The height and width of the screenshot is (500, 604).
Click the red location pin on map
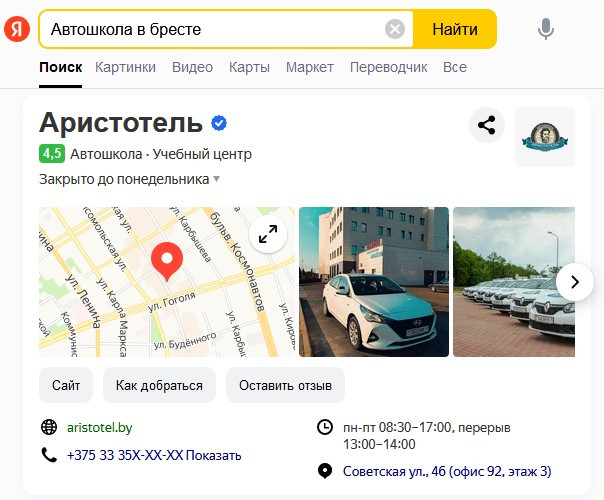tap(167, 261)
